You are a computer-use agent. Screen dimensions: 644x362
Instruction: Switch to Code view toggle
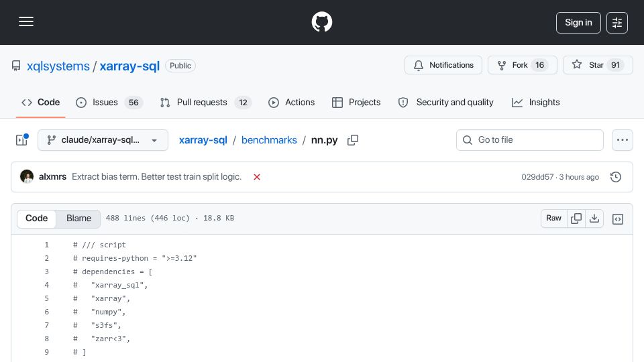36,219
